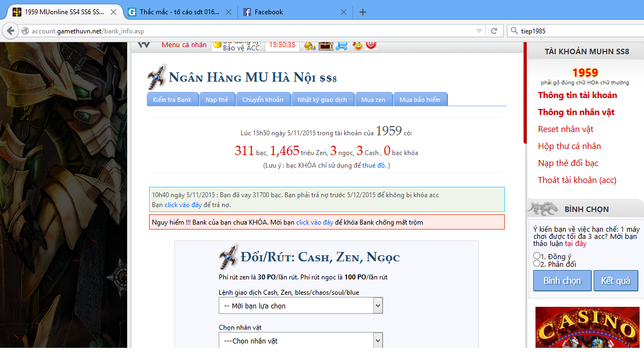Screen dimensions: 644x355
Task: Click the Bảo vệ ACC box
Action: pos(237,45)
